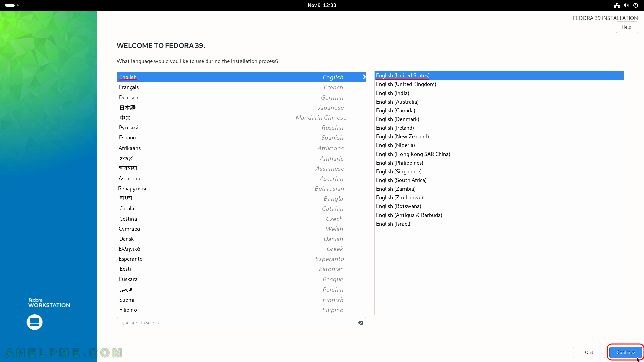
Task: Pick English (Antigua & Barbuda) locale
Action: click(x=499, y=215)
